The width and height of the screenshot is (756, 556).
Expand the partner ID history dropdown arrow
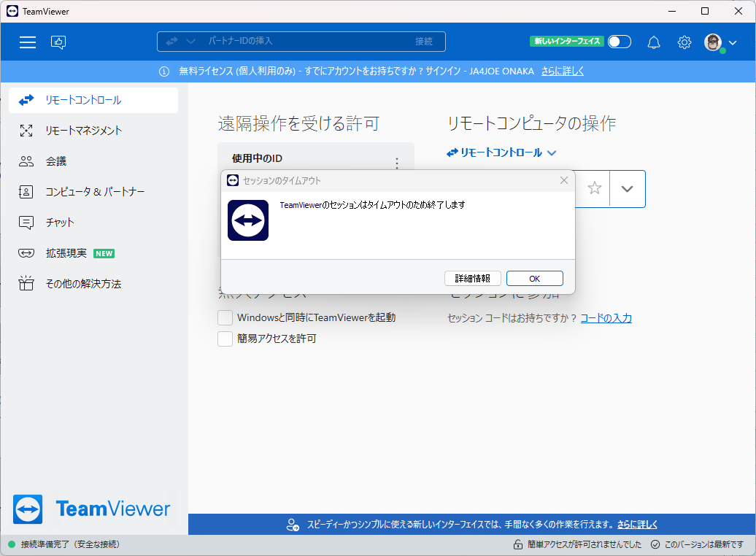[627, 188]
